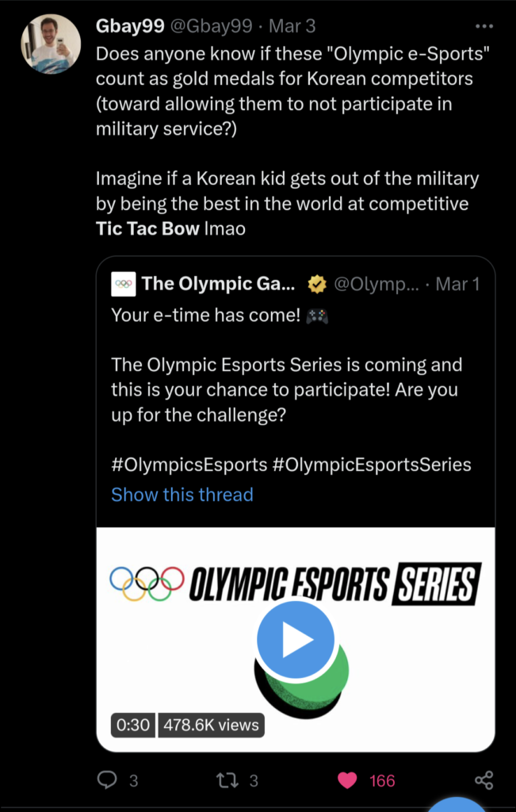Unlike the tweet with the pink heart
Viewport: 516px width, 812px height.
pos(347,780)
